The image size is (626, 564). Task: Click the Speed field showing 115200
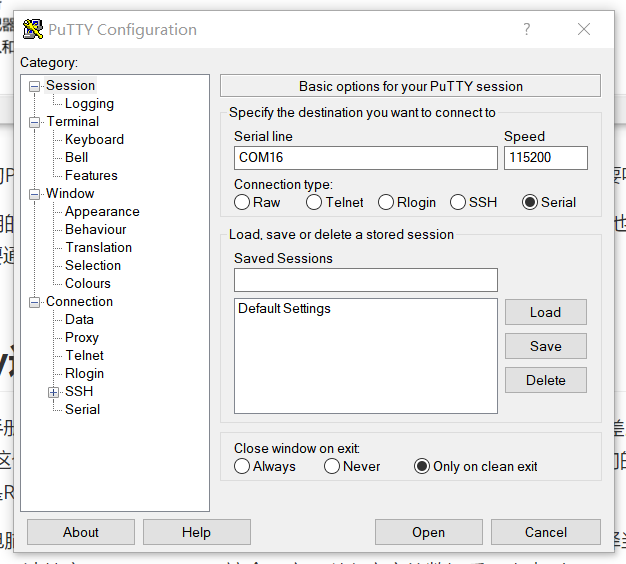click(x=546, y=158)
